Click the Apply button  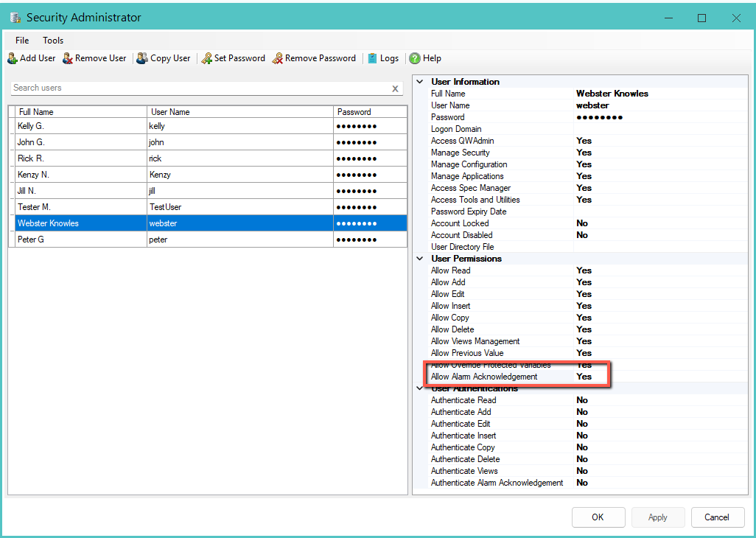pyautogui.click(x=658, y=517)
